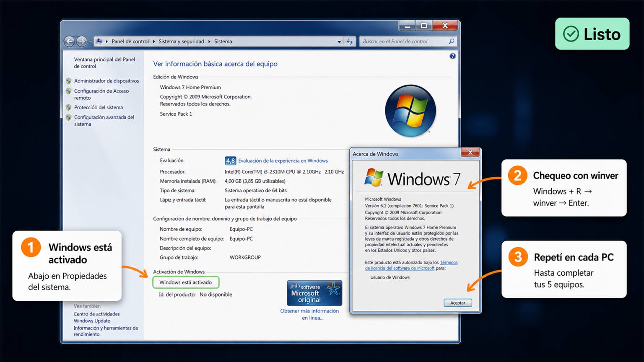Click the 'Service Pack 1' text

[176, 114]
